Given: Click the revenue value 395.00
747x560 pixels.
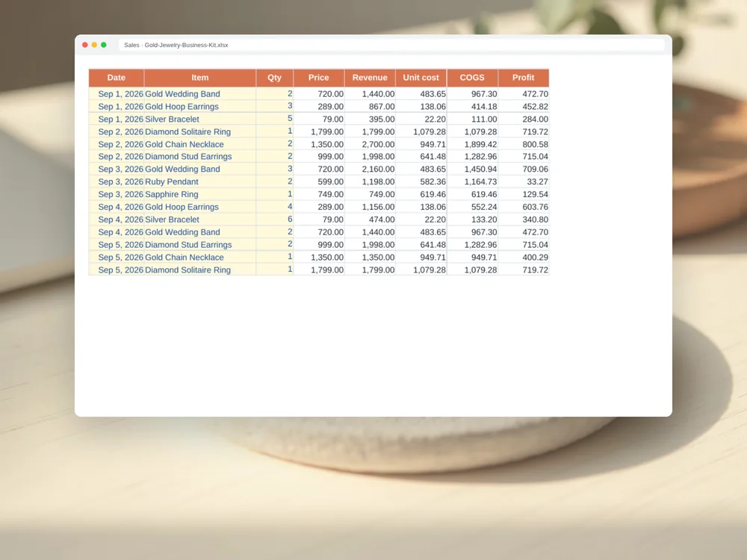Looking at the screenshot, I should (x=382, y=119).
